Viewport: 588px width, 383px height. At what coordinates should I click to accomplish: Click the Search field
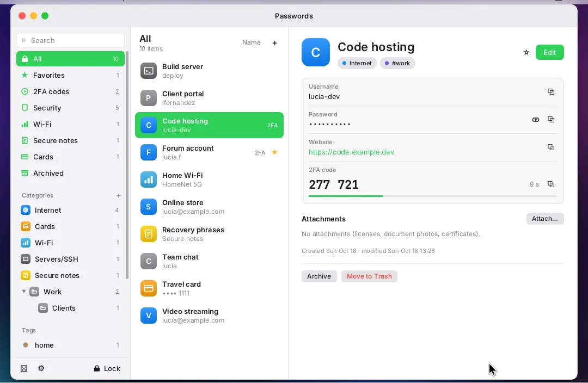[x=70, y=40]
